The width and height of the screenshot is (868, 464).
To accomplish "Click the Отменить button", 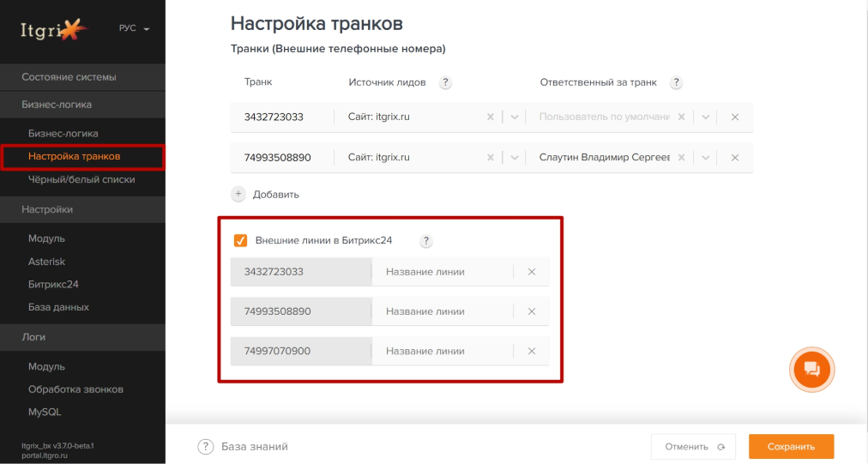I will click(x=693, y=447).
